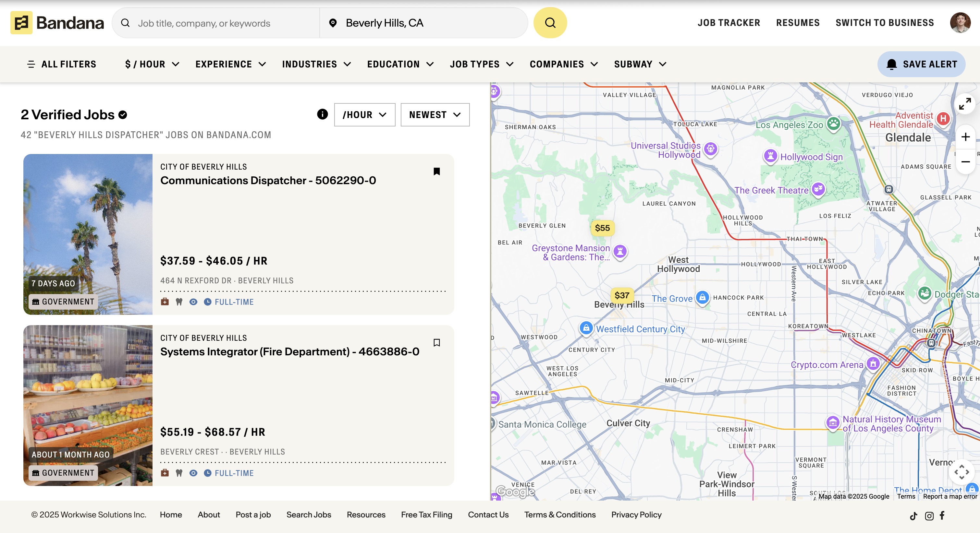Go to the Resumes page
Viewport: 980px width, 533px height.
pos(798,23)
